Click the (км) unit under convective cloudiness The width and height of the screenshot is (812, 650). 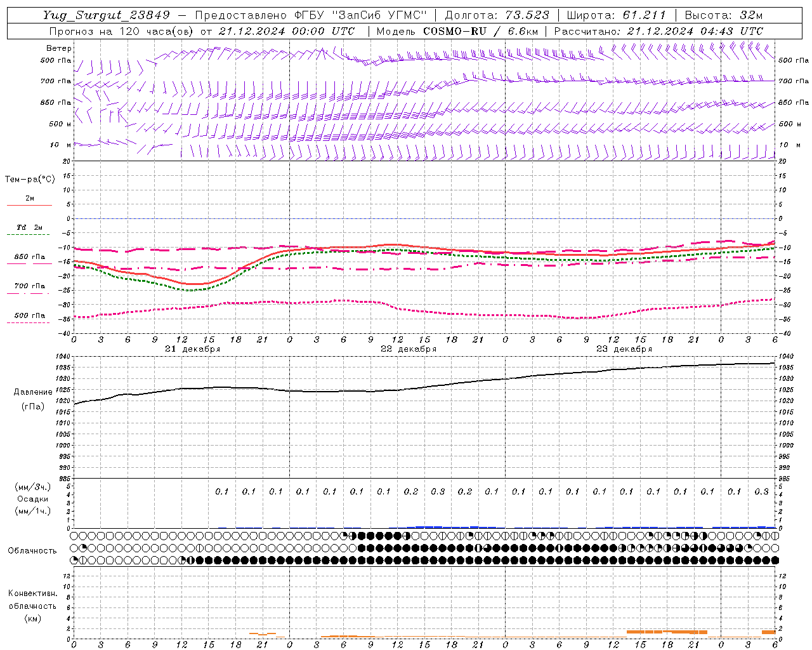coord(32,618)
